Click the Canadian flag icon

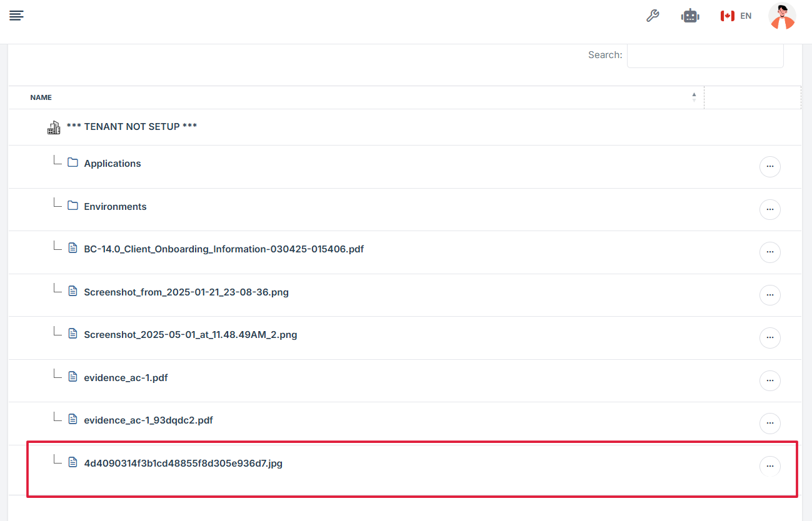(727, 16)
